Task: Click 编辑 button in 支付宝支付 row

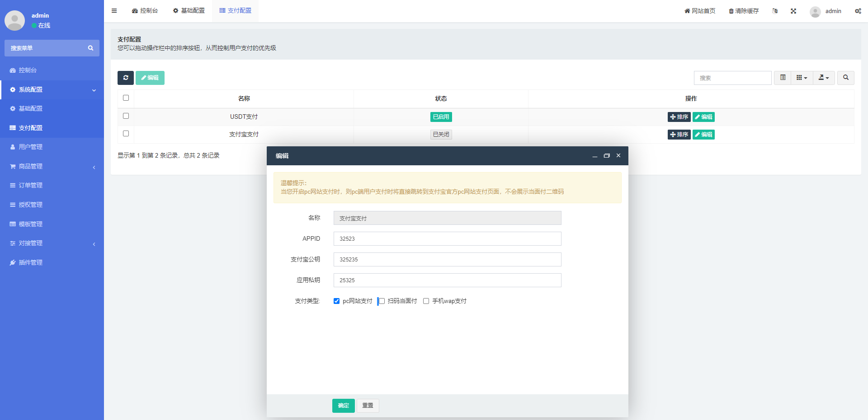Action: click(703, 135)
